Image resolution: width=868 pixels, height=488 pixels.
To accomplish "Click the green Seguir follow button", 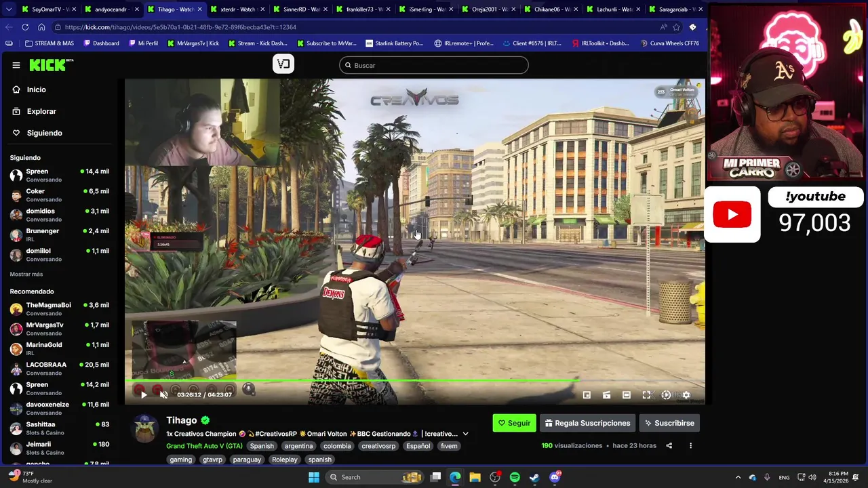I will coord(514,423).
